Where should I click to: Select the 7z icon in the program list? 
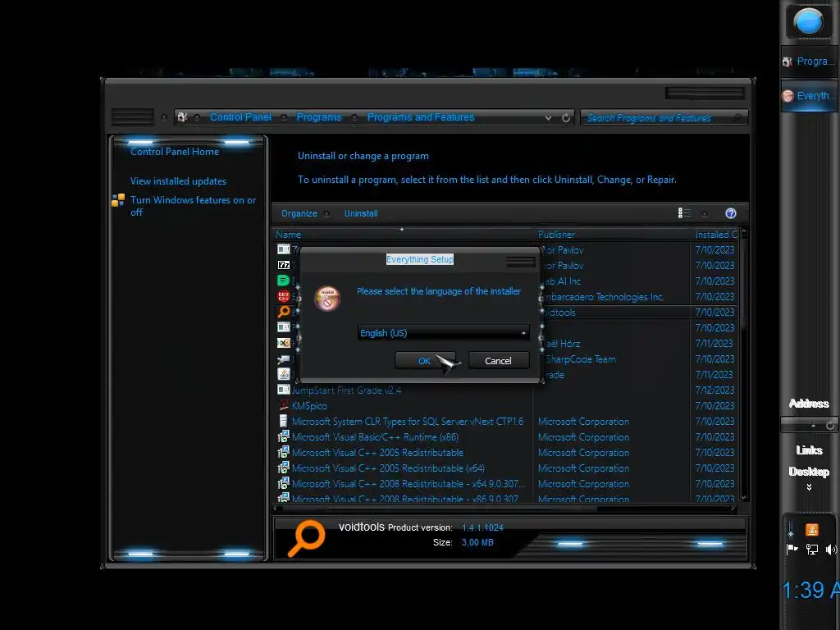[283, 265]
